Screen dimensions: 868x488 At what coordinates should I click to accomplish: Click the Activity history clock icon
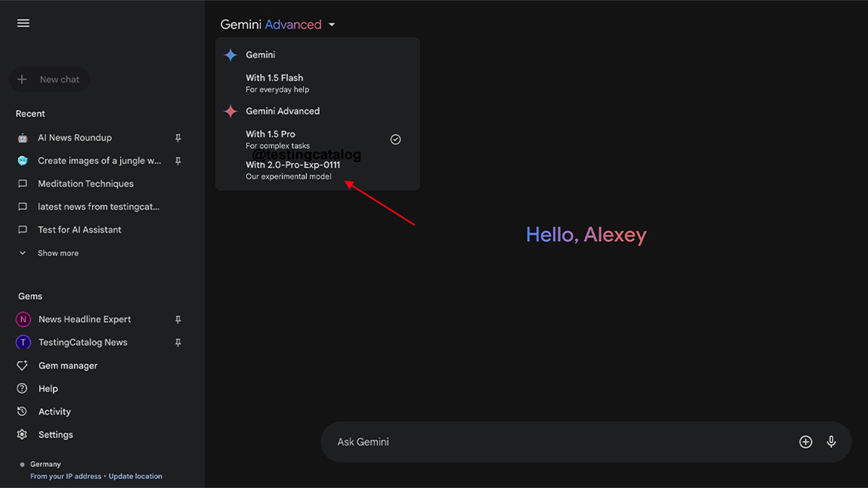(x=22, y=411)
